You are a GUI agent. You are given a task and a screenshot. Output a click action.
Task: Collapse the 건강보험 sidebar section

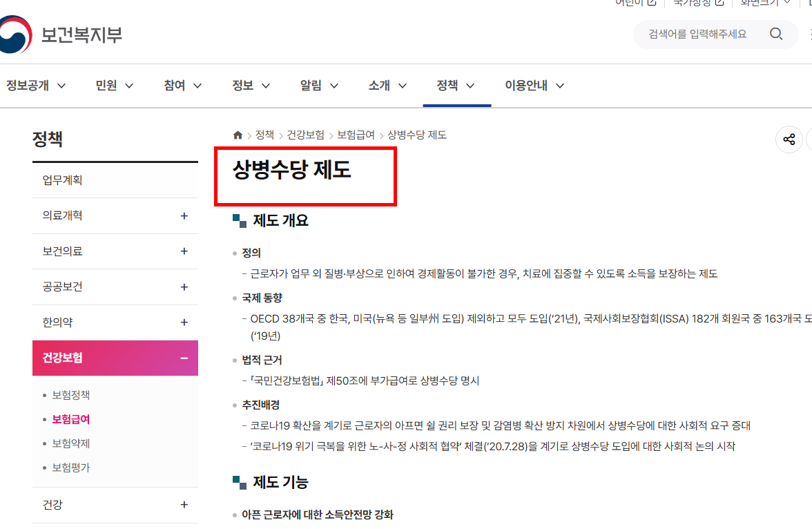[184, 358]
